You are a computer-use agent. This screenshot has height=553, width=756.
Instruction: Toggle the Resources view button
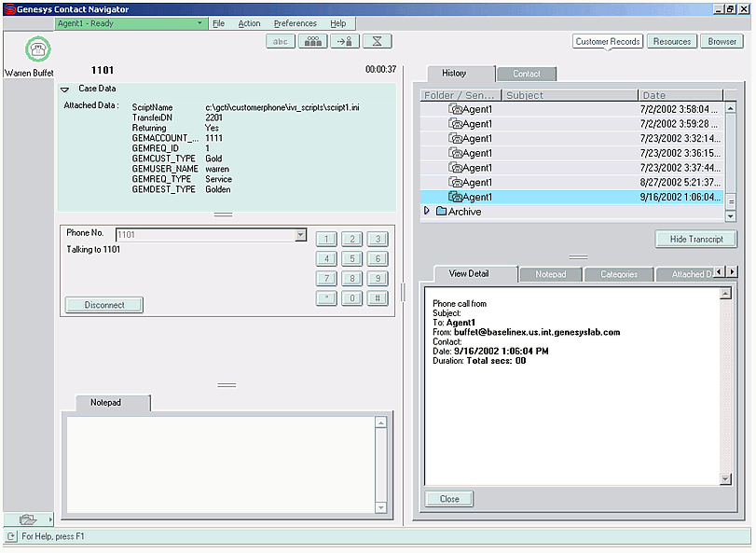point(671,41)
